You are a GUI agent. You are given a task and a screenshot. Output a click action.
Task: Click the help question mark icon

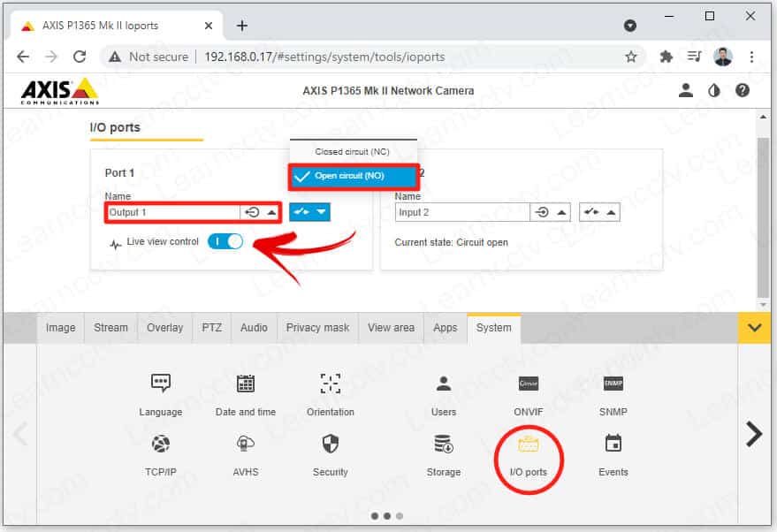click(743, 90)
